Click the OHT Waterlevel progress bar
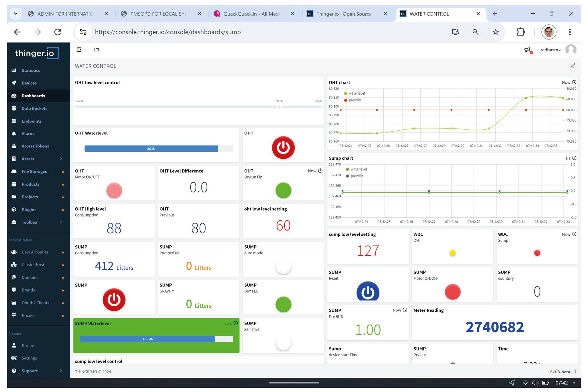The image size is (588, 392). 159,149
